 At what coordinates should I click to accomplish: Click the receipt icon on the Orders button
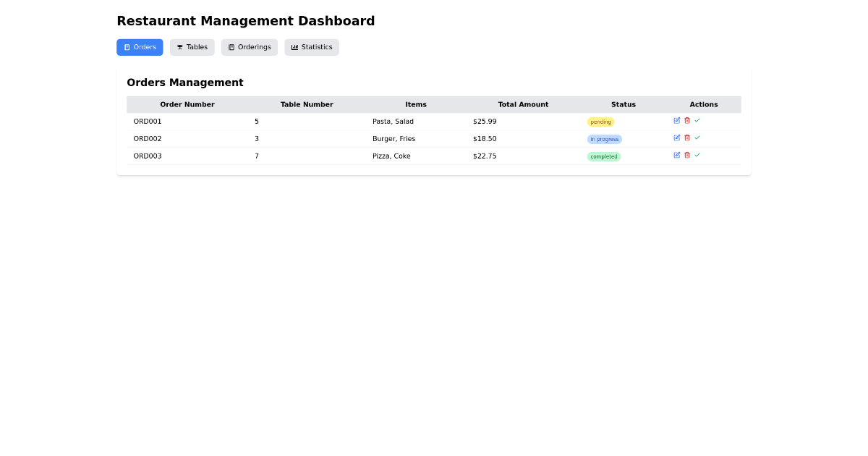point(127,46)
